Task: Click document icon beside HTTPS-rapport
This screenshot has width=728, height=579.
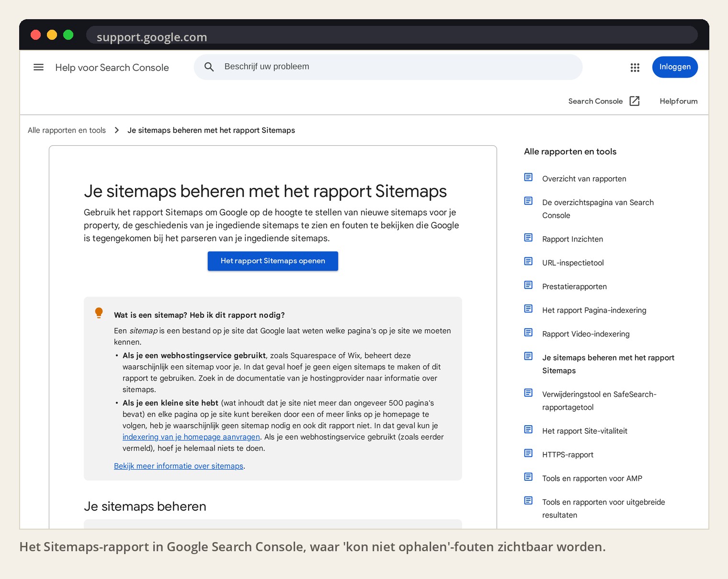Action: click(x=528, y=453)
